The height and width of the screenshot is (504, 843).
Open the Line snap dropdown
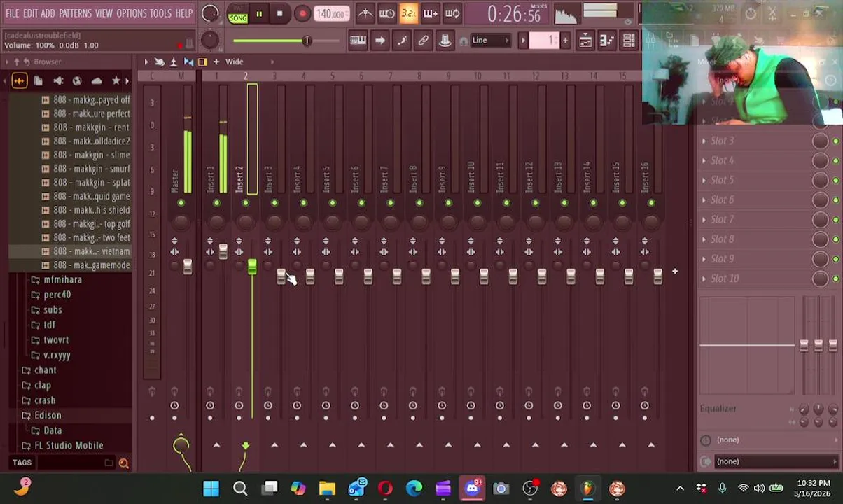(490, 41)
